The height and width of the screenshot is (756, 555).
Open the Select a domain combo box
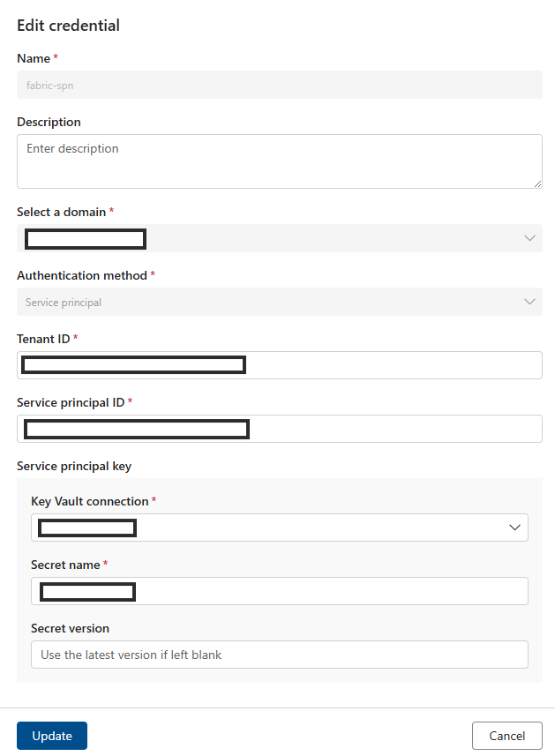[x=279, y=238]
